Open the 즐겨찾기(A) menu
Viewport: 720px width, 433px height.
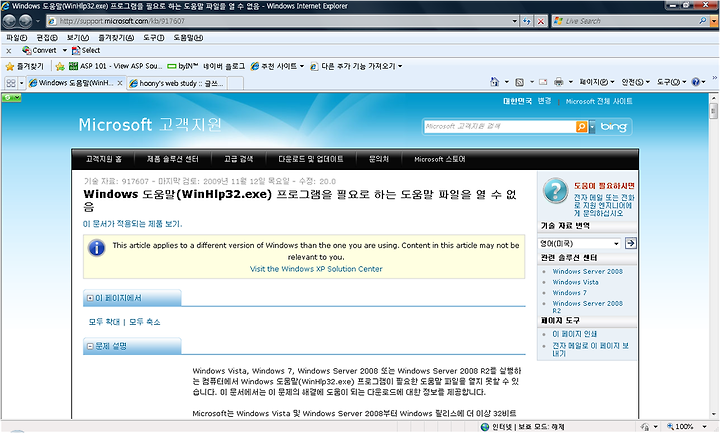pyautogui.click(x=116, y=38)
